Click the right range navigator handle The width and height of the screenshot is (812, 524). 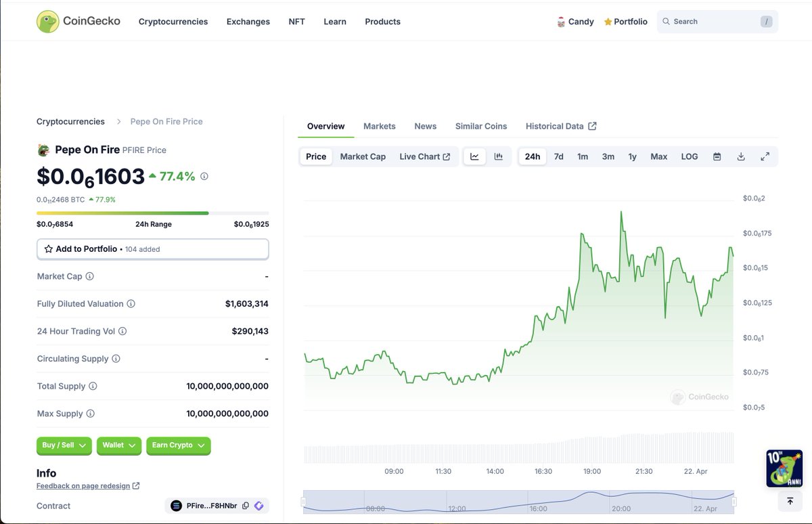click(x=734, y=502)
